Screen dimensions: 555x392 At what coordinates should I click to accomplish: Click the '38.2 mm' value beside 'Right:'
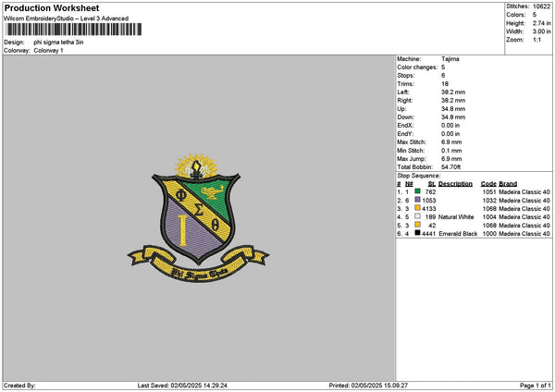pyautogui.click(x=453, y=101)
